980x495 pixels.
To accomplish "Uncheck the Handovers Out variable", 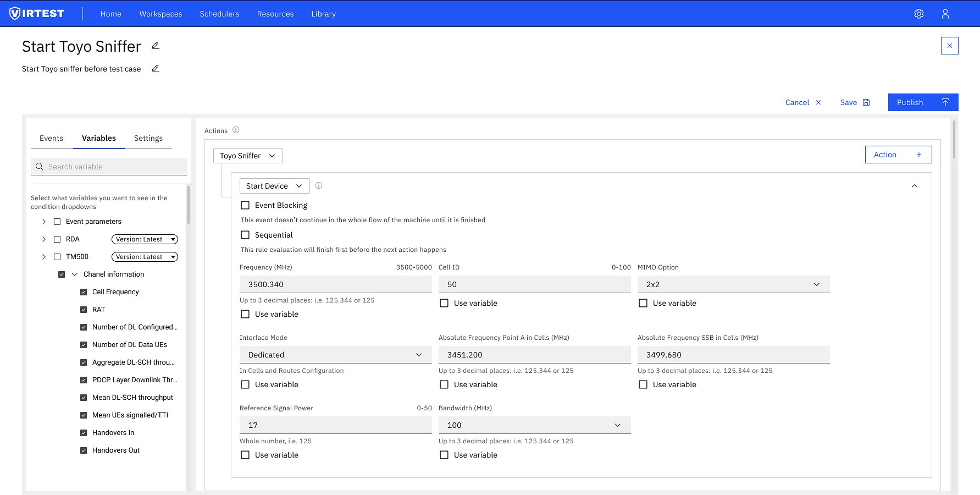I will [84, 450].
